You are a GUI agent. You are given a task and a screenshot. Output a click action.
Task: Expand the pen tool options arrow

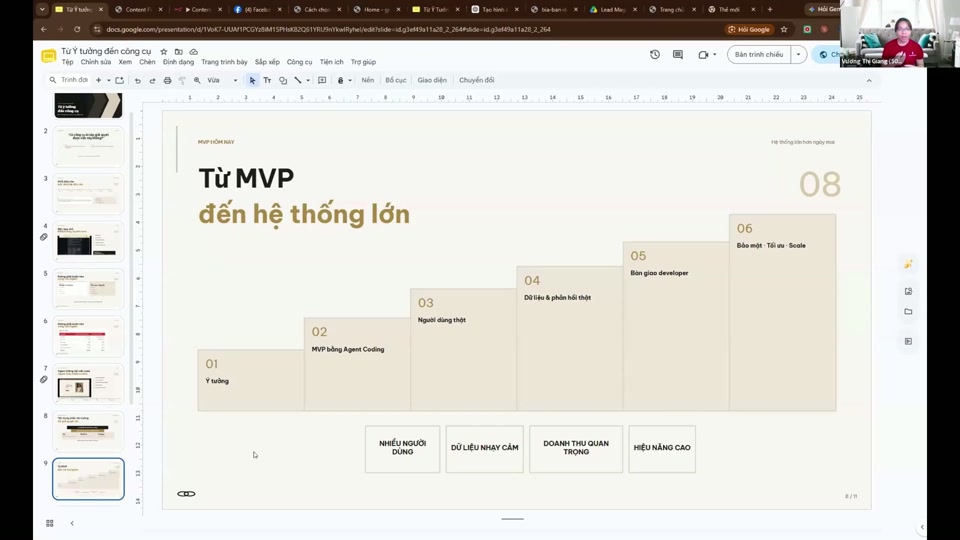(350, 80)
